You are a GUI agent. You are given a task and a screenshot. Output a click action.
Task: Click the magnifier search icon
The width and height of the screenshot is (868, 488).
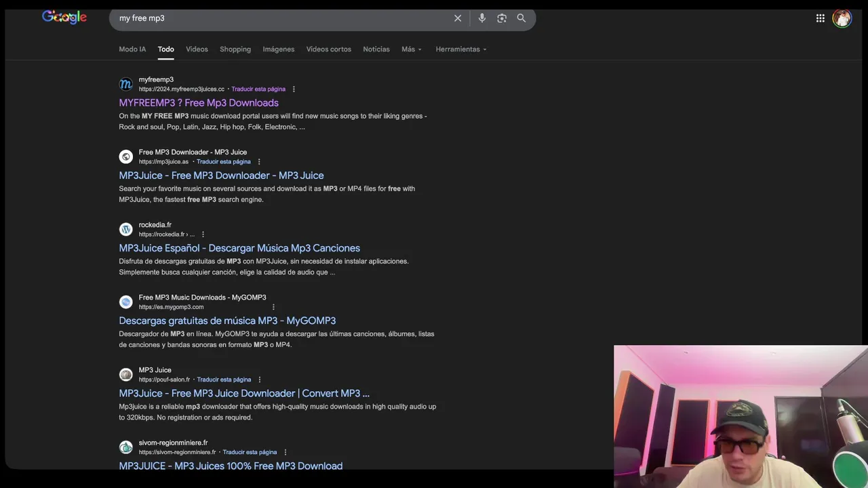pyautogui.click(x=521, y=18)
